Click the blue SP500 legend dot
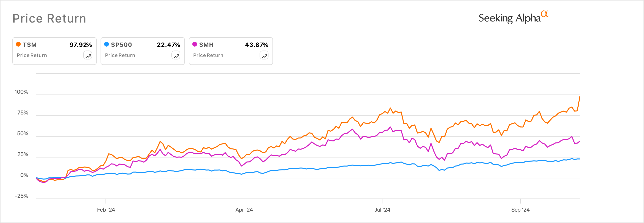644x223 pixels. click(107, 45)
